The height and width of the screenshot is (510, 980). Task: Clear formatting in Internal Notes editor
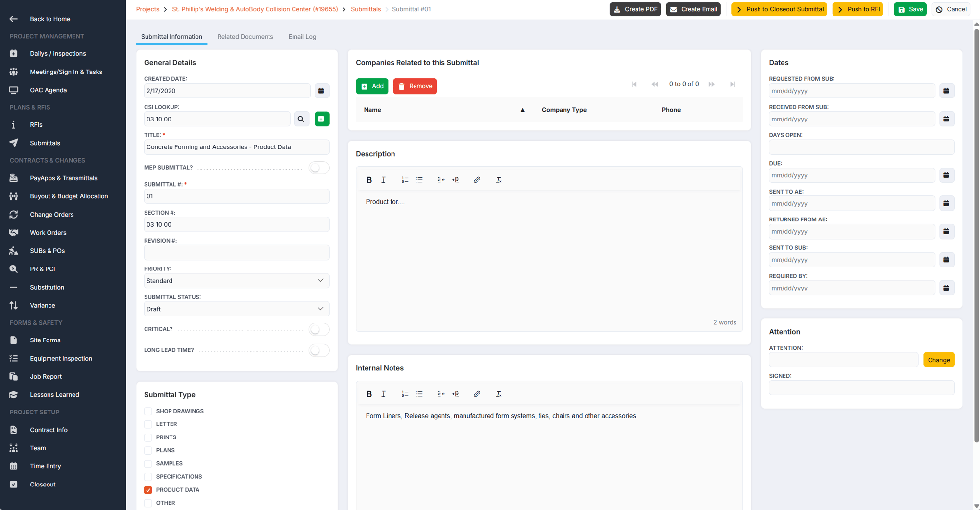click(498, 394)
